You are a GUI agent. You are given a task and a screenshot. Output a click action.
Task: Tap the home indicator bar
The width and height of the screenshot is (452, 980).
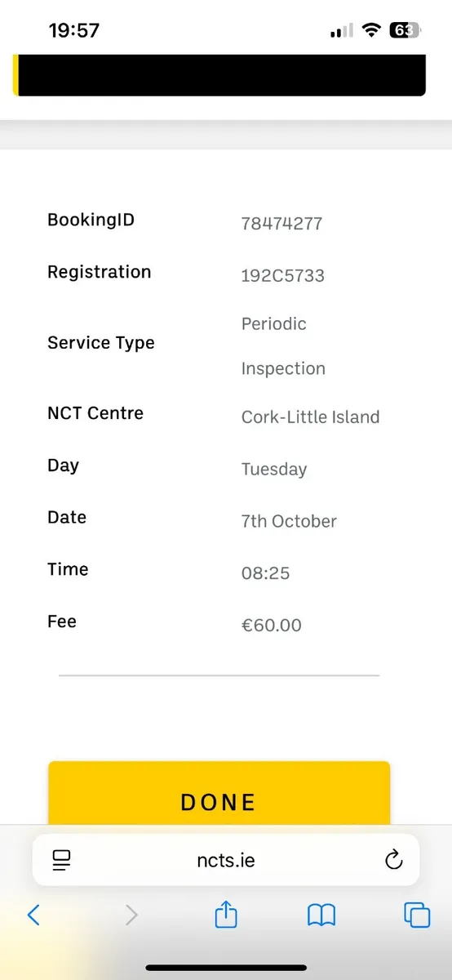point(226,968)
